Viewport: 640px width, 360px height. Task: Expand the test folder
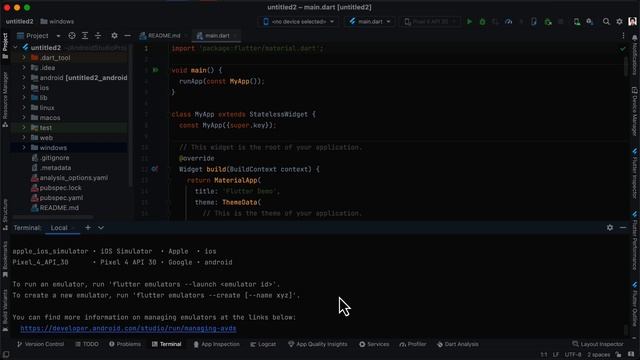pyautogui.click(x=24, y=127)
